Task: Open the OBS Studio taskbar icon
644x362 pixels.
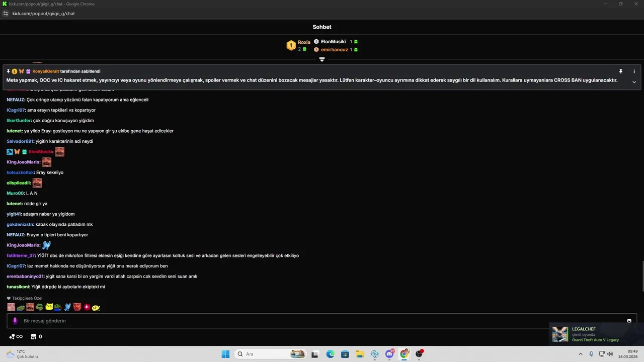Action: [419, 354]
